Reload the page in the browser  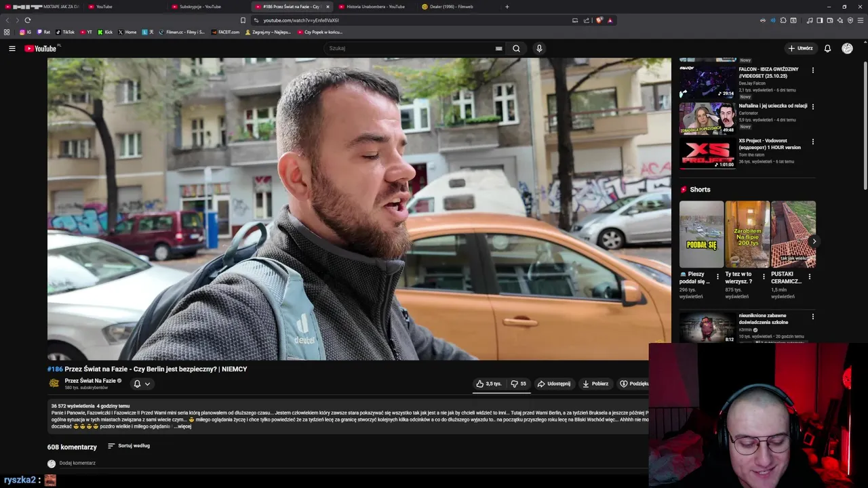[x=27, y=20]
